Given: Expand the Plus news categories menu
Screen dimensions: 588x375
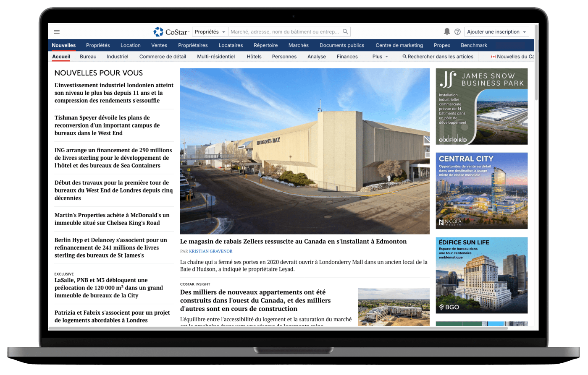Looking at the screenshot, I should (380, 57).
